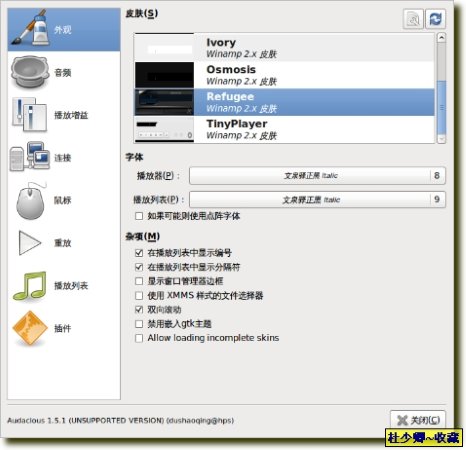Open the 连接 connectivity computers icon

(x=30, y=157)
